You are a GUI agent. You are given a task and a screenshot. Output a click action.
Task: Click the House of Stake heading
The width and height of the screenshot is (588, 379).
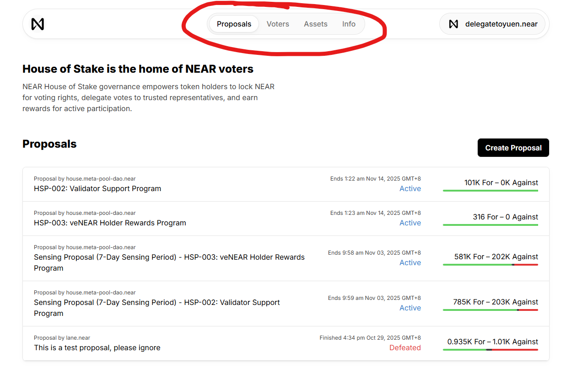(x=138, y=69)
